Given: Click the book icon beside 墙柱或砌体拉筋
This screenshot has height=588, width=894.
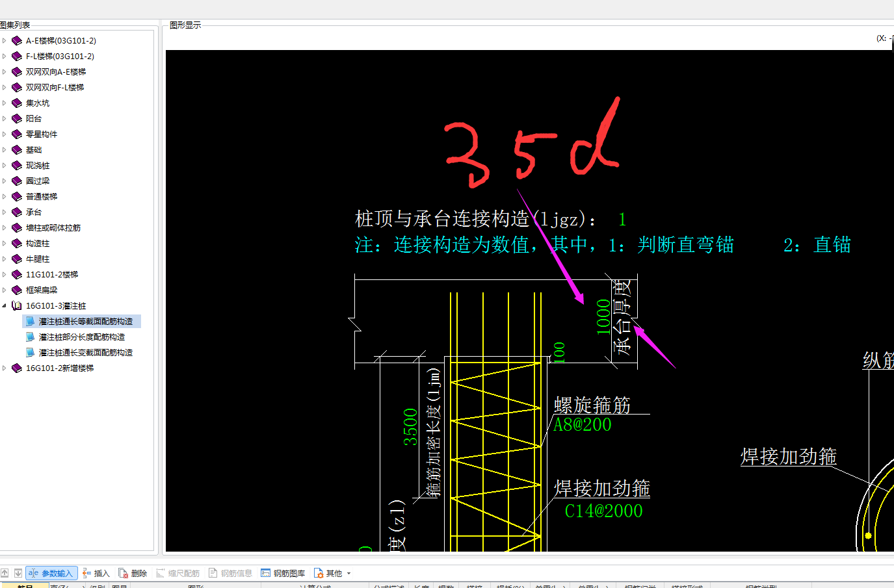Looking at the screenshot, I should pos(17,227).
